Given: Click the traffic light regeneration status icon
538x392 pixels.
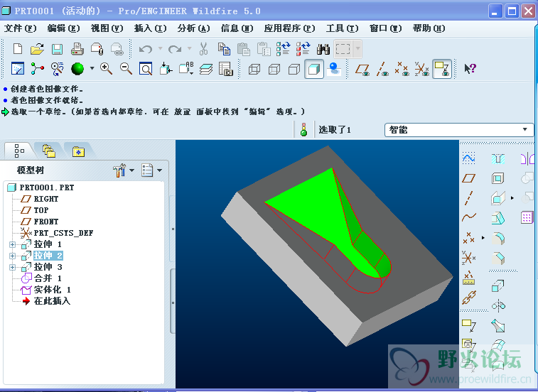Looking at the screenshot, I should click(x=303, y=130).
